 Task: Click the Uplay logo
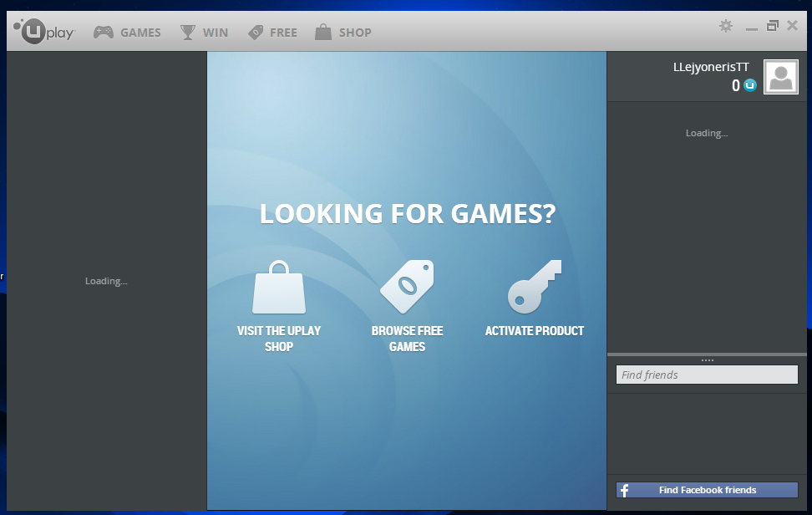click(44, 31)
